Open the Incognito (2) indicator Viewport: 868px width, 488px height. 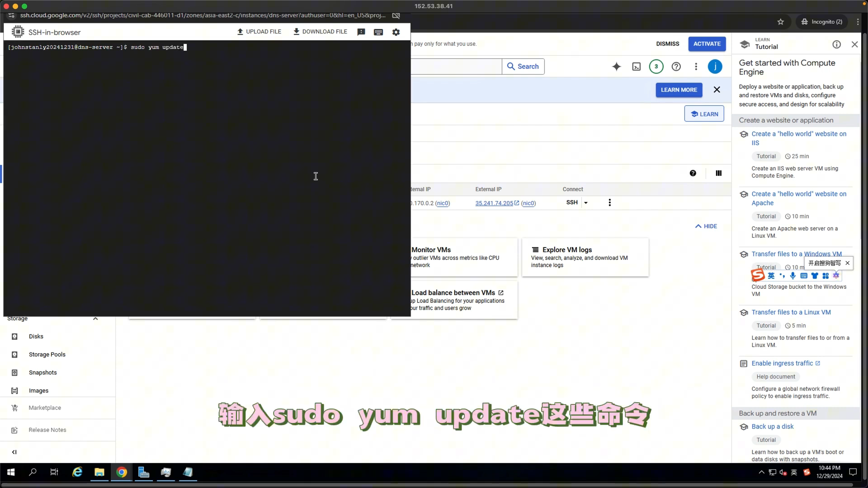822,22
